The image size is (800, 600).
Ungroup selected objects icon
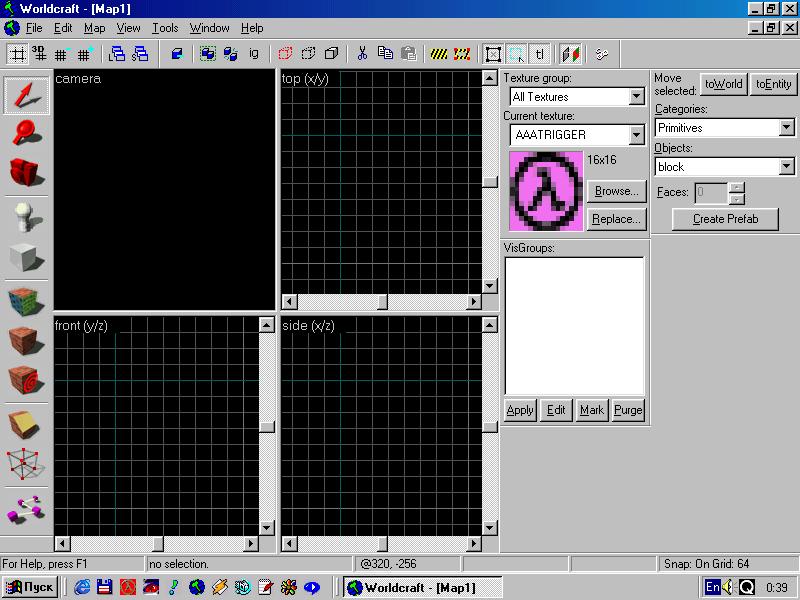(x=230, y=54)
